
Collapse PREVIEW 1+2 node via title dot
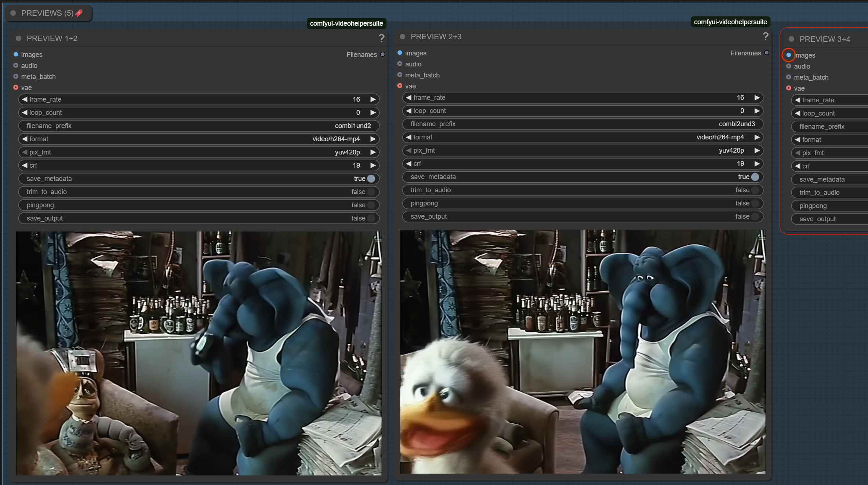point(19,39)
